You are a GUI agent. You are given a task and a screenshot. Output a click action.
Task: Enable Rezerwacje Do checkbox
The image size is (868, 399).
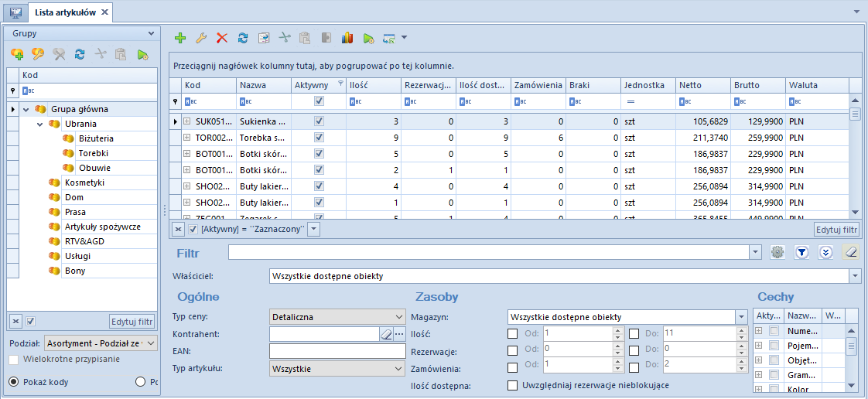[634, 351]
